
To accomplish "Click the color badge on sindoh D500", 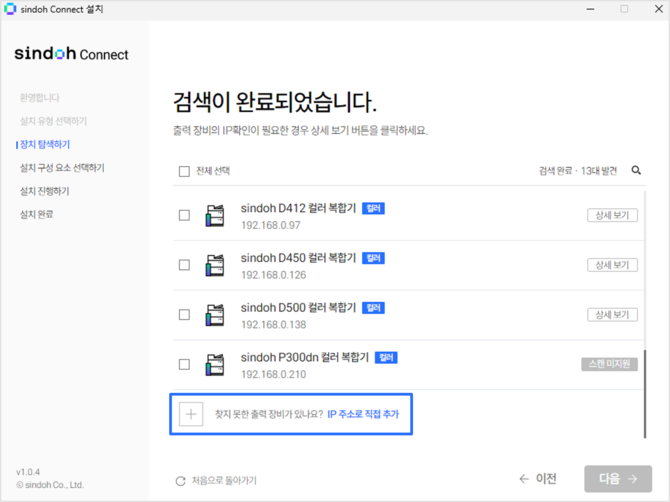I will point(373,308).
